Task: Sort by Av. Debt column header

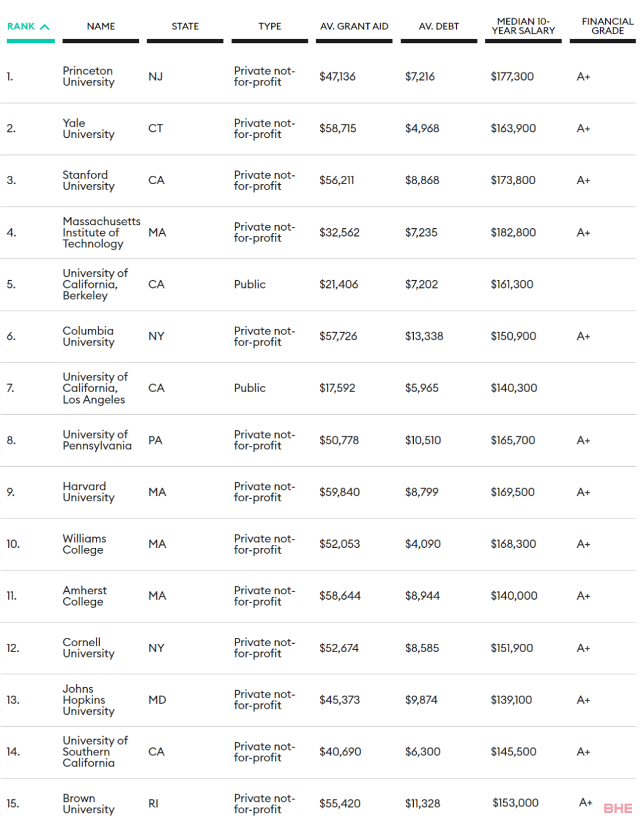Action: (x=439, y=26)
